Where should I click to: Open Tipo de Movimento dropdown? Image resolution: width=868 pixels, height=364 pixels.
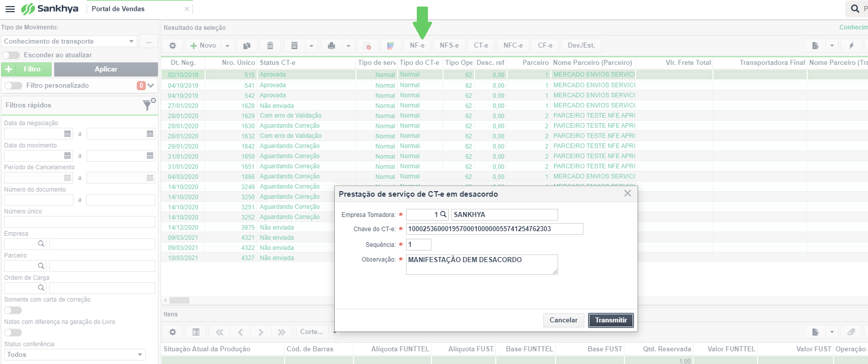tap(69, 42)
